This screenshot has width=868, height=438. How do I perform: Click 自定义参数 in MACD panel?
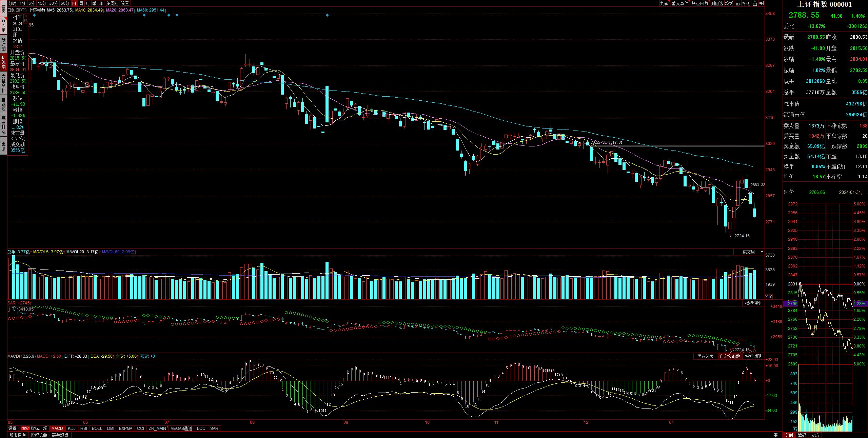click(x=730, y=356)
